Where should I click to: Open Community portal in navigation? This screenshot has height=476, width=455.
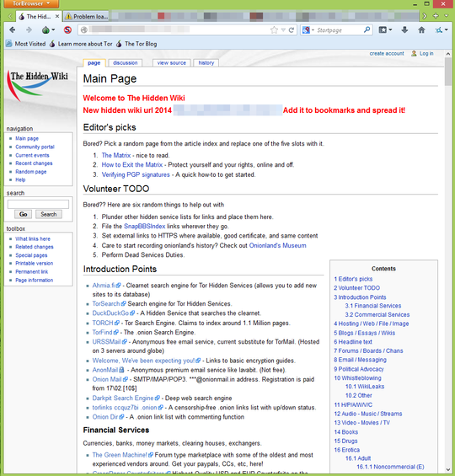pyautogui.click(x=35, y=147)
